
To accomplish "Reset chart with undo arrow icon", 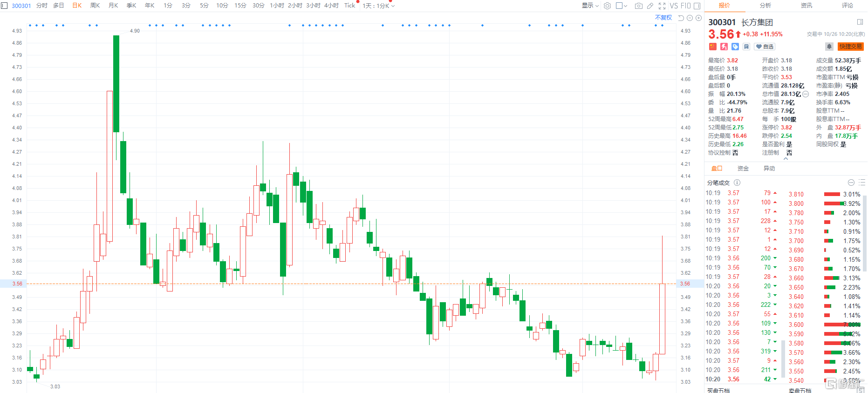I will click(681, 18).
